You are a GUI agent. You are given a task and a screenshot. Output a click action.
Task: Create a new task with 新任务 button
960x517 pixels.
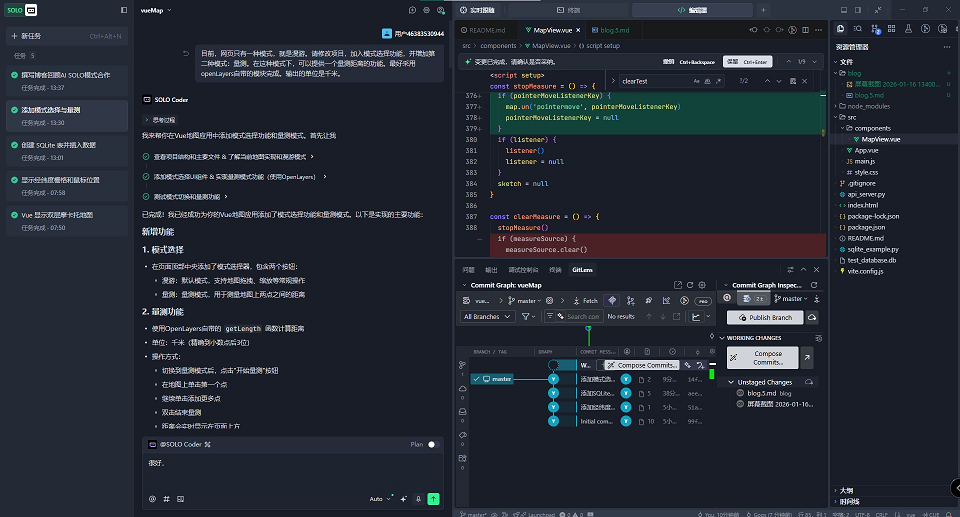click(67, 36)
